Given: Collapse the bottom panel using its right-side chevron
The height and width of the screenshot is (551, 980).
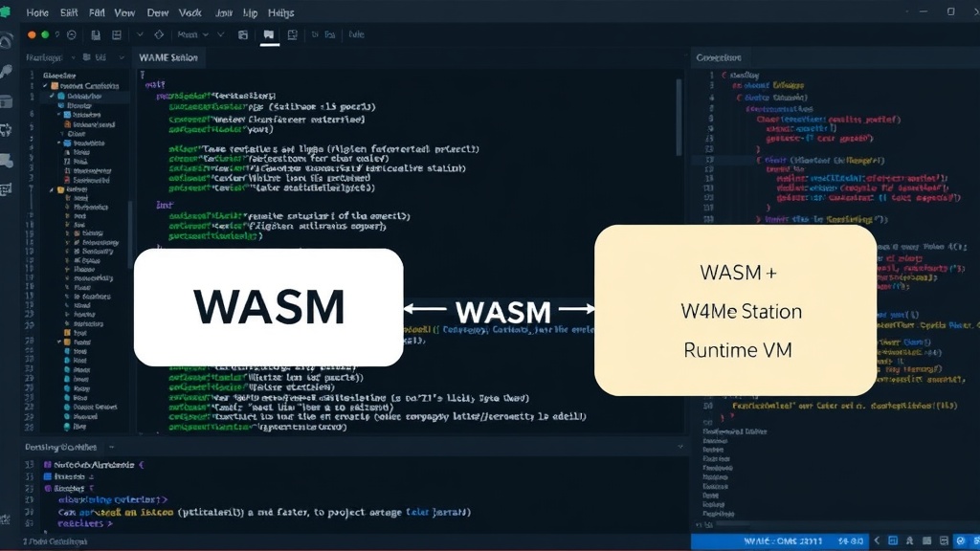Looking at the screenshot, I should 680,448.
